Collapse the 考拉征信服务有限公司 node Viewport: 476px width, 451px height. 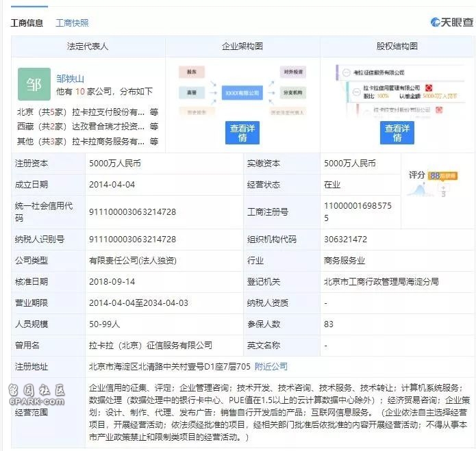coord(346,73)
